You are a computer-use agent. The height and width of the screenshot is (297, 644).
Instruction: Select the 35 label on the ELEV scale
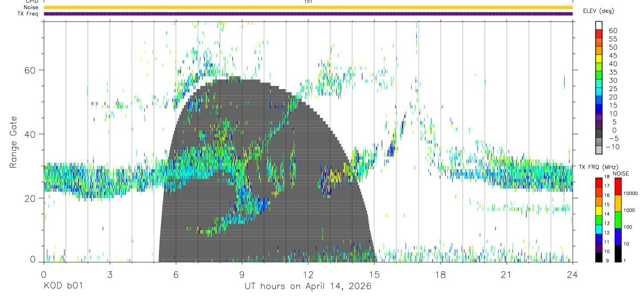[x=613, y=72]
